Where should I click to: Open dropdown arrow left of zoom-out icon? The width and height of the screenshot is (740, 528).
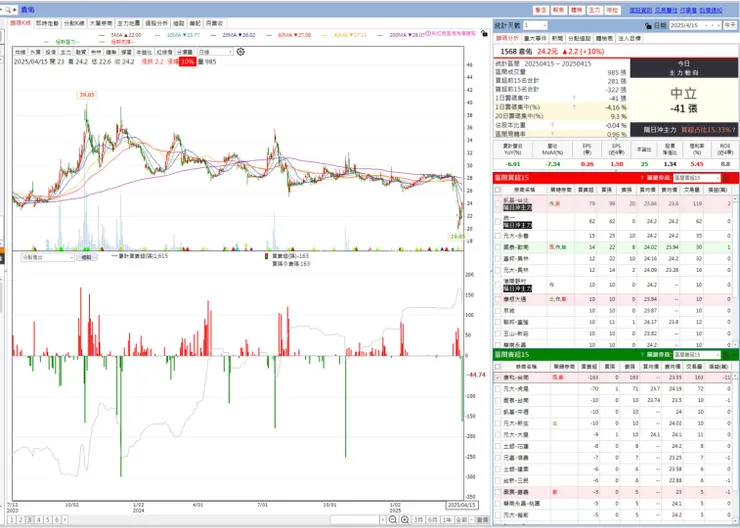click(382, 520)
